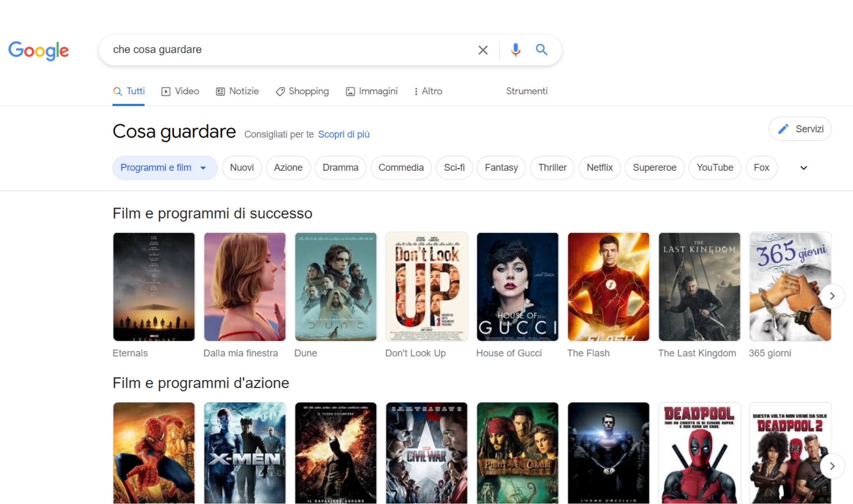The height and width of the screenshot is (504, 853).
Task: Choose the Thriller filter chip
Action: [552, 168]
